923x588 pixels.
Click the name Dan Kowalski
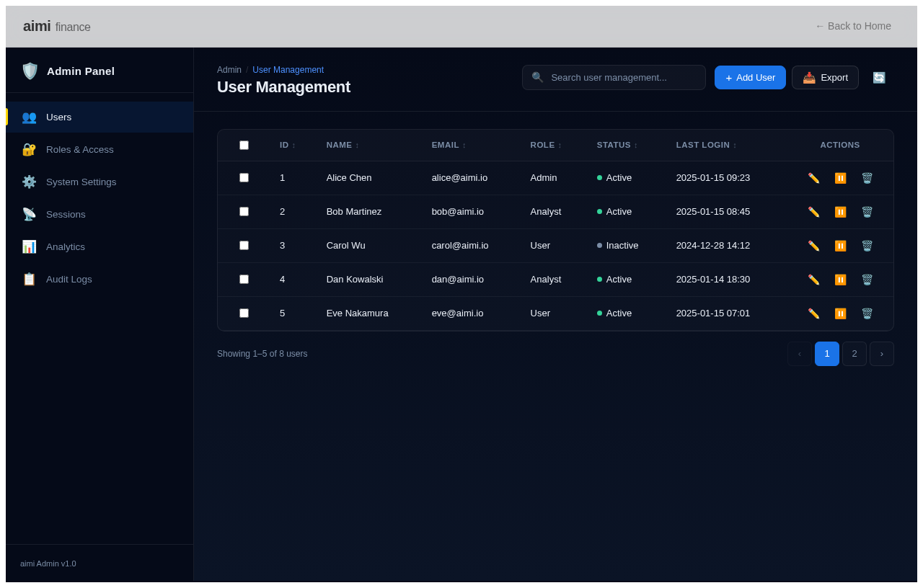[x=355, y=280]
